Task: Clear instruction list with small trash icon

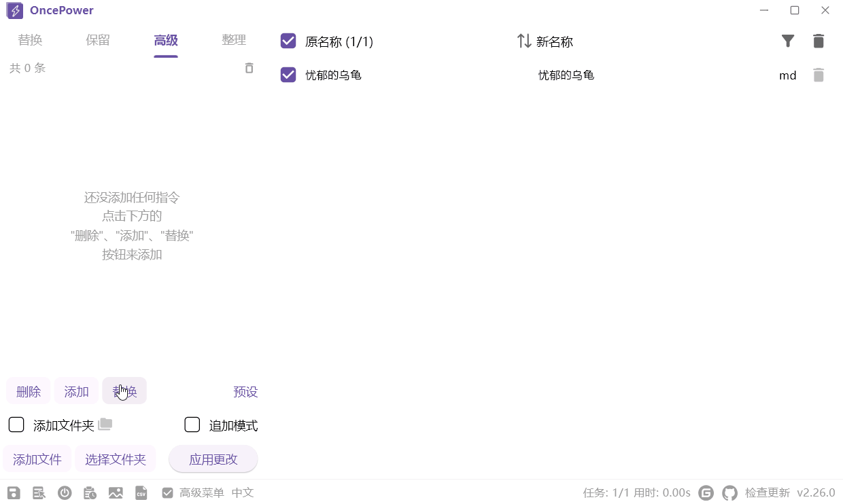Action: pos(250,68)
